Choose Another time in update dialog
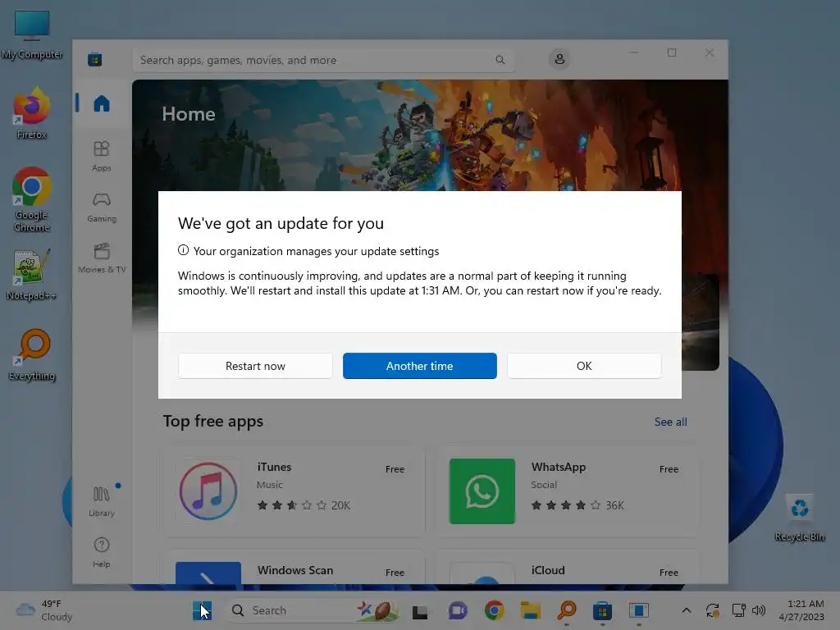Image resolution: width=840 pixels, height=630 pixels. pos(419,366)
